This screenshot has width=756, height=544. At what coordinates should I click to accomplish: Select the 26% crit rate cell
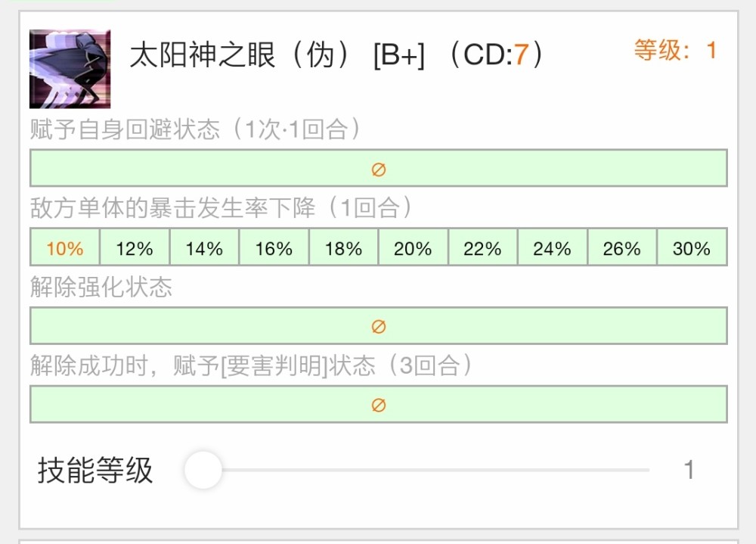[621, 249]
